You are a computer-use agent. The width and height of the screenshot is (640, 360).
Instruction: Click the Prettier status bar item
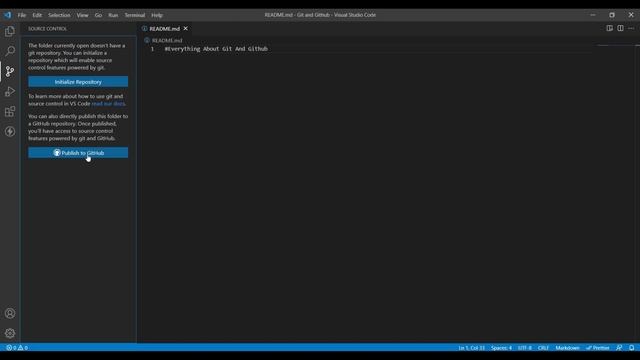tap(598, 348)
